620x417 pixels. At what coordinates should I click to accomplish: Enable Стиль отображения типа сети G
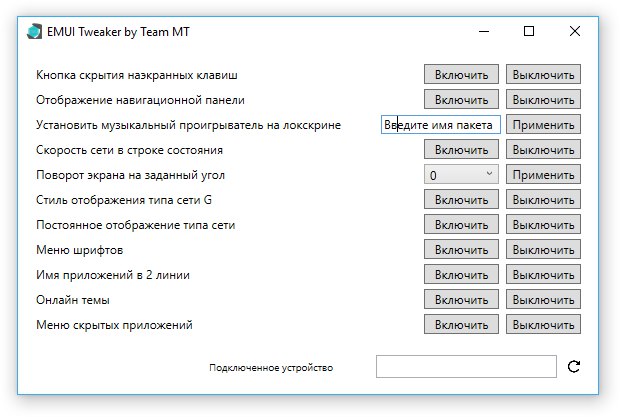(461, 200)
